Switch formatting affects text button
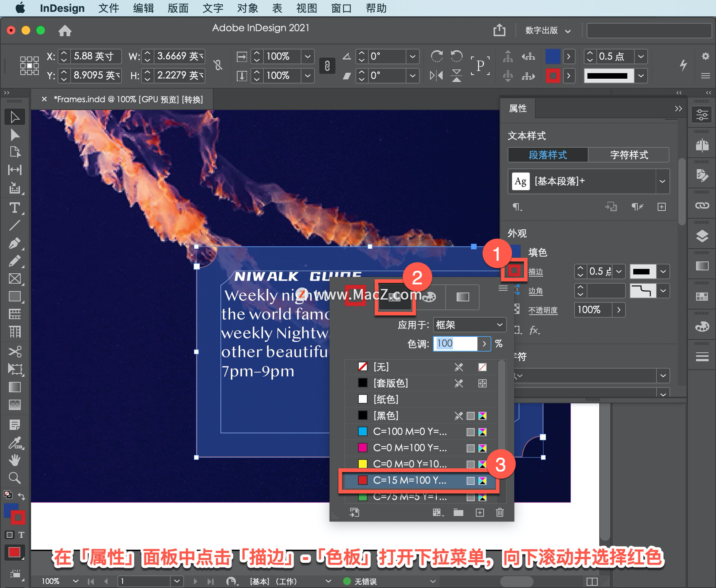The height and width of the screenshot is (588, 716). click(21, 535)
